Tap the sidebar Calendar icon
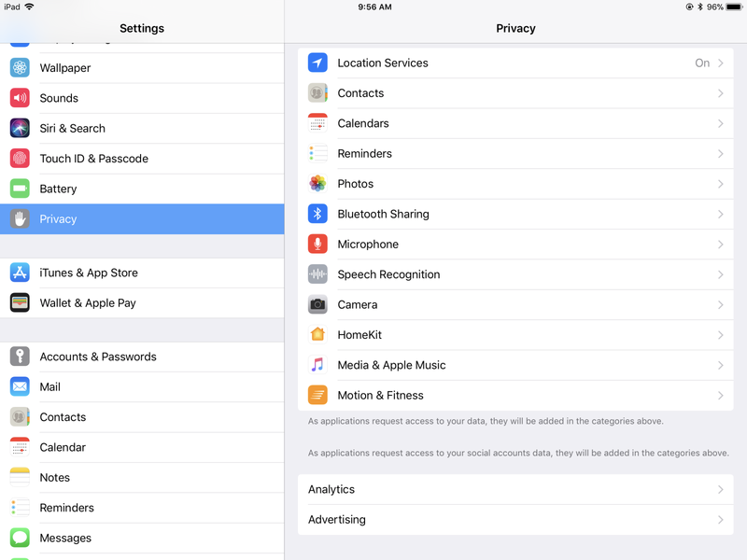 [x=20, y=447]
